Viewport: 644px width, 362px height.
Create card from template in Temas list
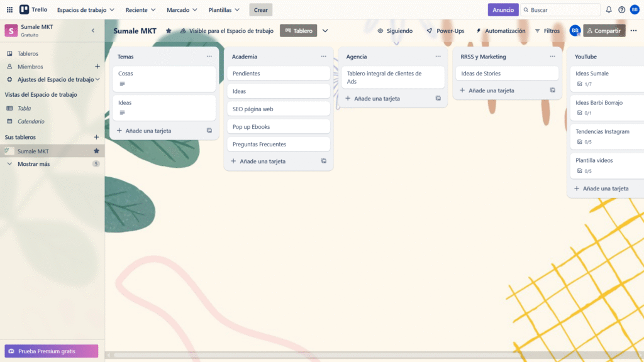209,131
